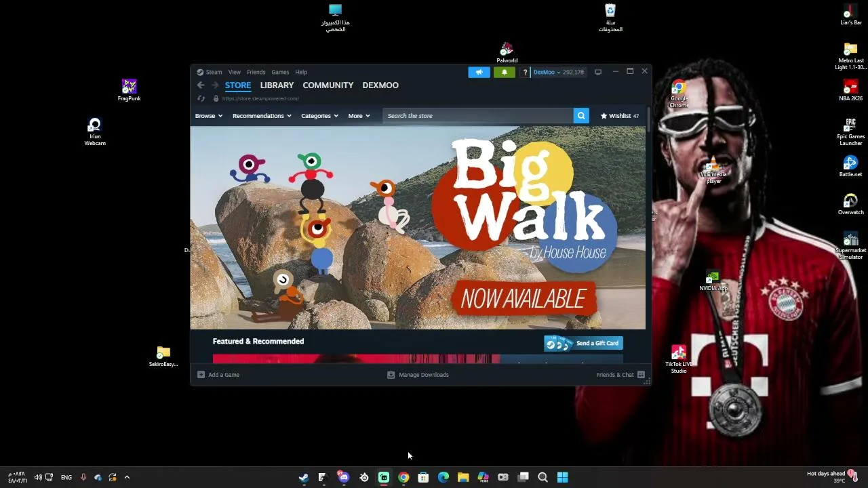Click the plus icon beside Add a Game
The height and width of the screenshot is (488, 868).
coord(201,375)
